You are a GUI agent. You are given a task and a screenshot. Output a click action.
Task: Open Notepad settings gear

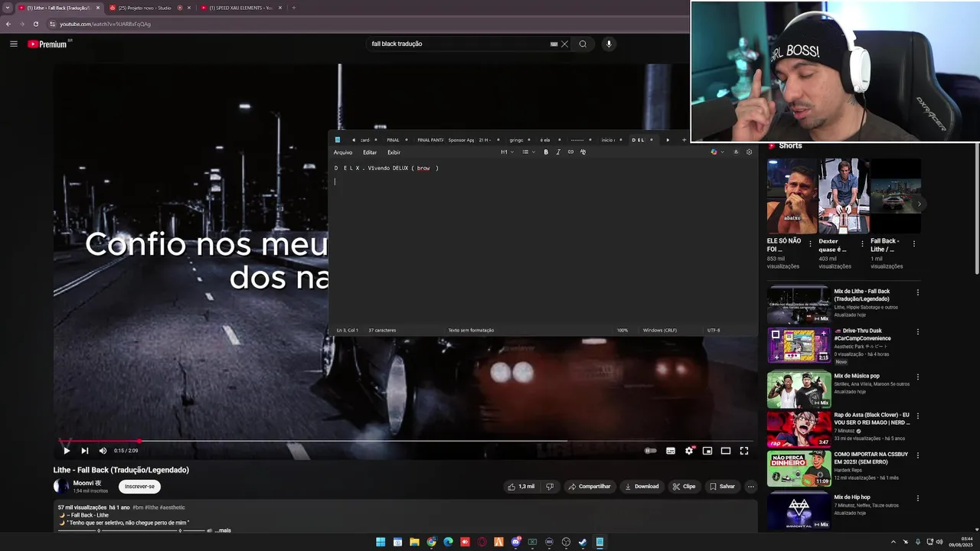749,152
